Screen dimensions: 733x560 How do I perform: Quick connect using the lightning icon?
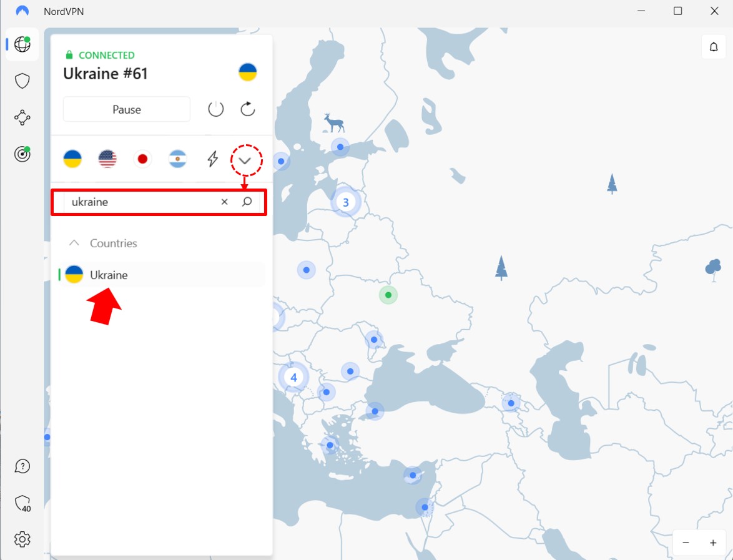pos(212,159)
